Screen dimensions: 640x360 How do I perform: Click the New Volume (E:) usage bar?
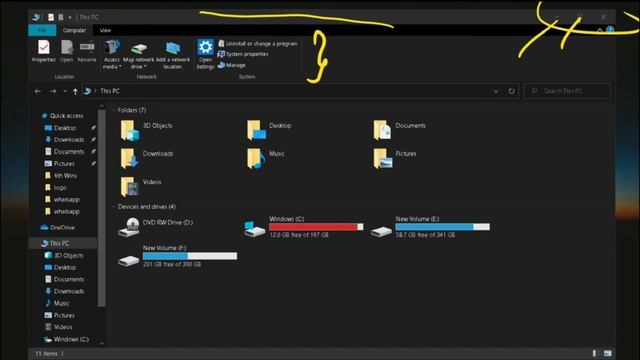(x=442, y=227)
